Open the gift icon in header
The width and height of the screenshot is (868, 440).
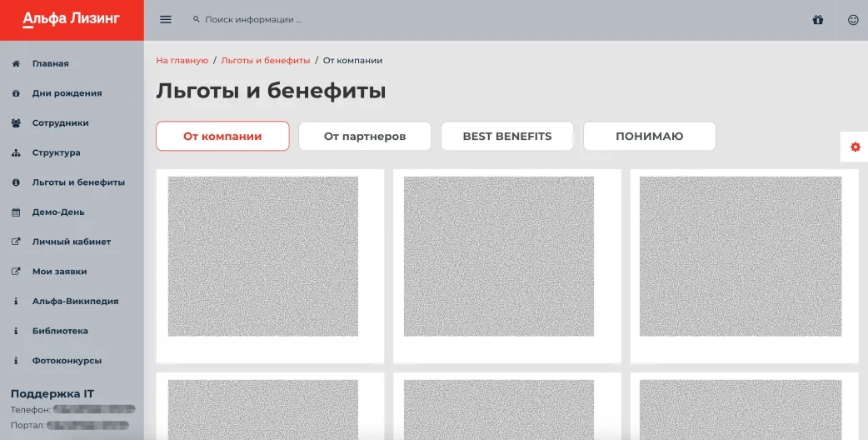click(x=817, y=20)
